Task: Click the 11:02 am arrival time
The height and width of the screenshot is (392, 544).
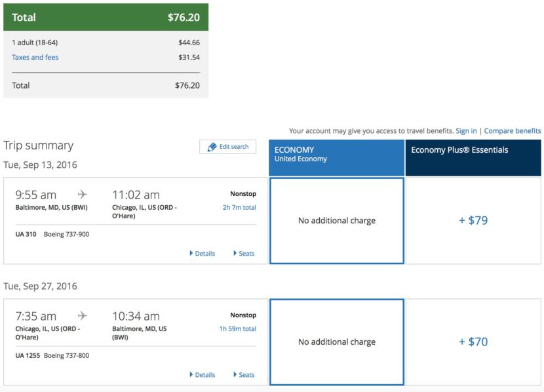Action: [136, 195]
